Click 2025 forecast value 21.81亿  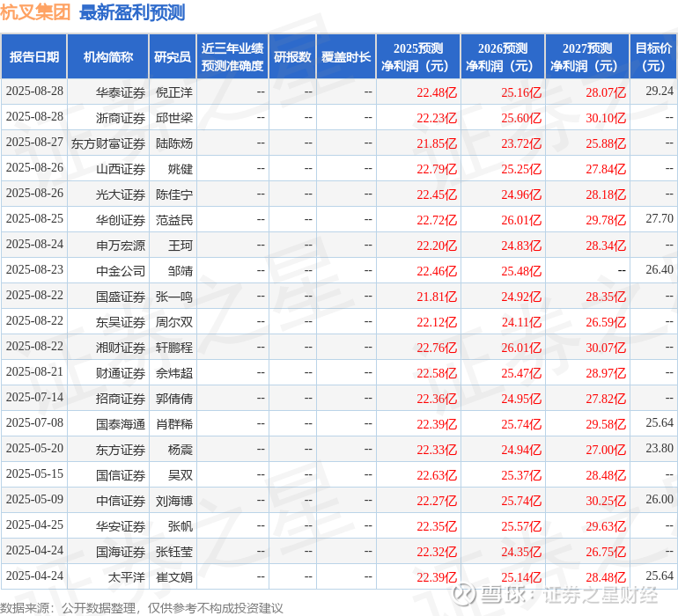pos(437,297)
